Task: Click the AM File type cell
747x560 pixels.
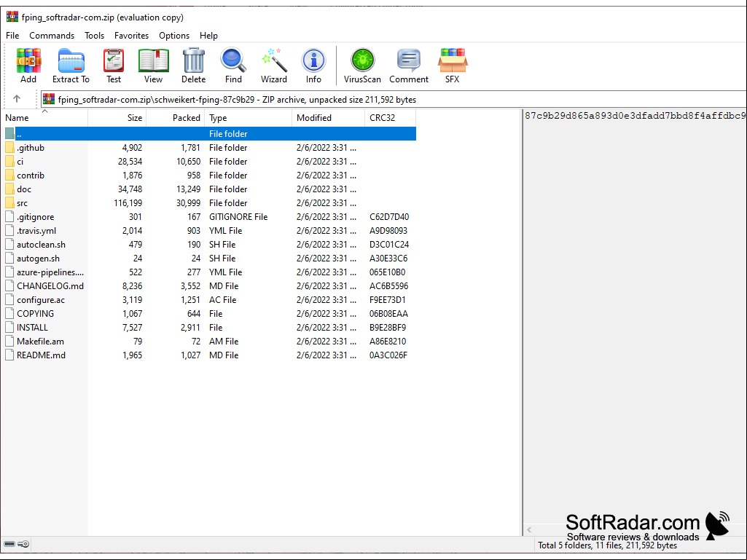Action: coord(224,341)
